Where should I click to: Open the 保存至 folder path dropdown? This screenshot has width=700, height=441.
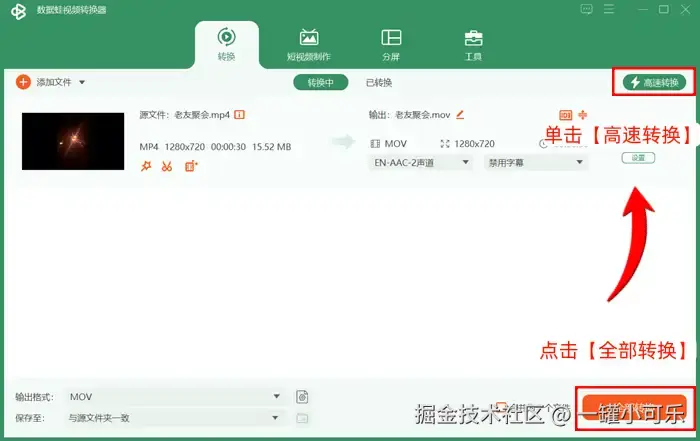coord(175,418)
